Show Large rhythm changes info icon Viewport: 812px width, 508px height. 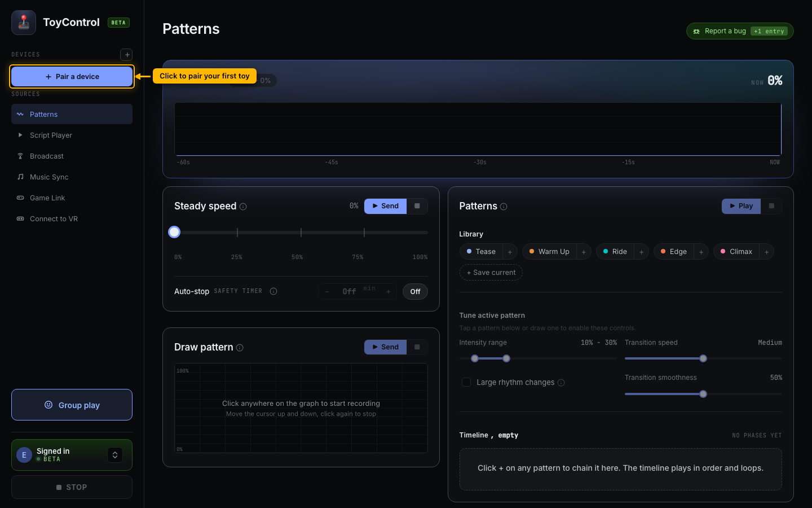[561, 383]
